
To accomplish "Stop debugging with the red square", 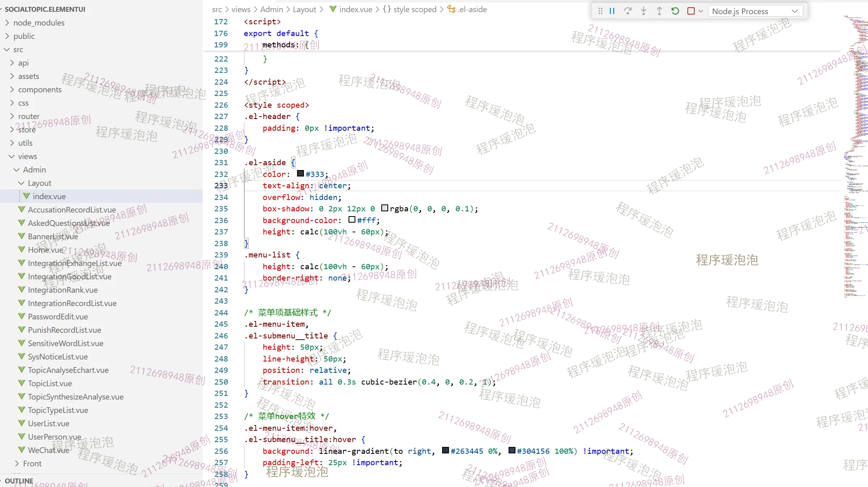I will pyautogui.click(x=691, y=11).
